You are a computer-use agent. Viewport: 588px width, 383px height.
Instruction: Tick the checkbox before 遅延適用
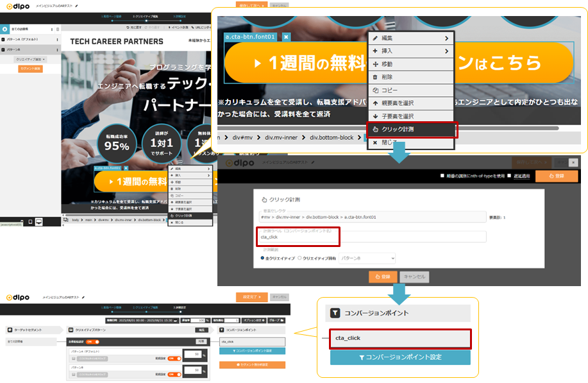509,176
